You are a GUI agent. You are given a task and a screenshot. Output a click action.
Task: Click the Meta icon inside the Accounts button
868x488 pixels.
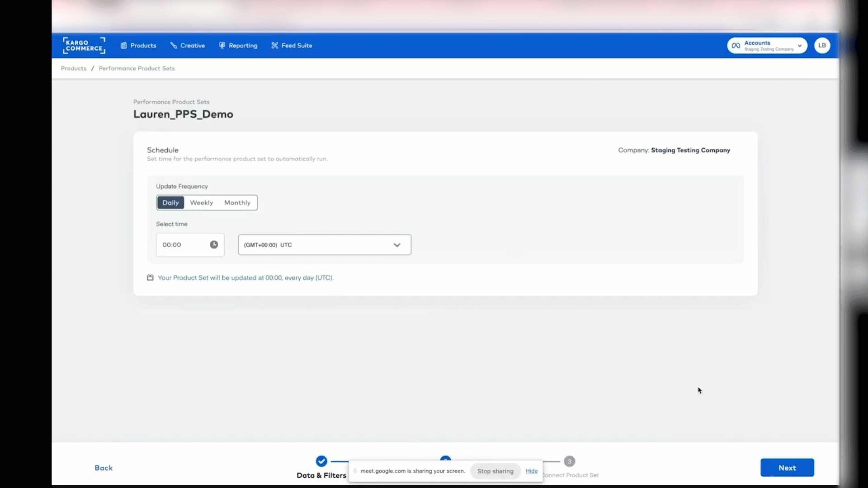pyautogui.click(x=736, y=45)
